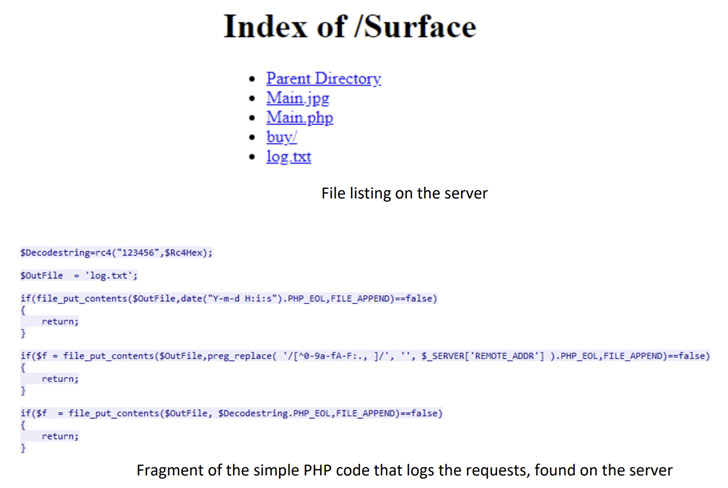Open the Parent Directory link

coord(323,78)
